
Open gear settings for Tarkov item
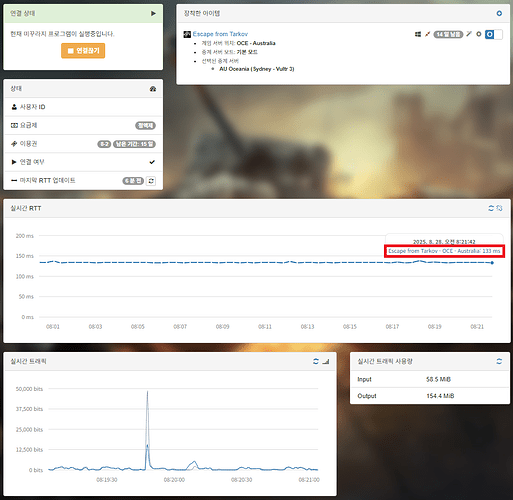[479, 34]
